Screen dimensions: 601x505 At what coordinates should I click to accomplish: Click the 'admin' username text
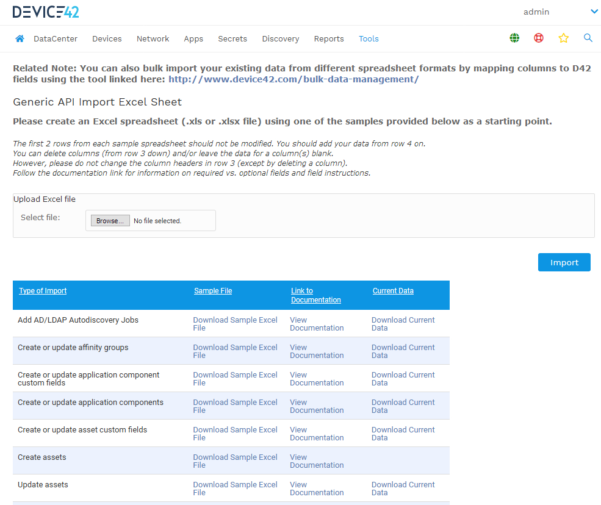(x=536, y=12)
